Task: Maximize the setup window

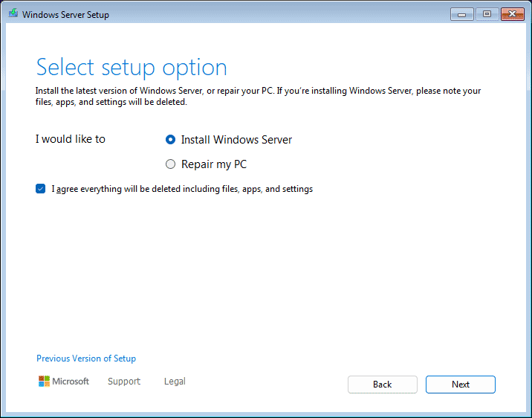Action: point(487,14)
